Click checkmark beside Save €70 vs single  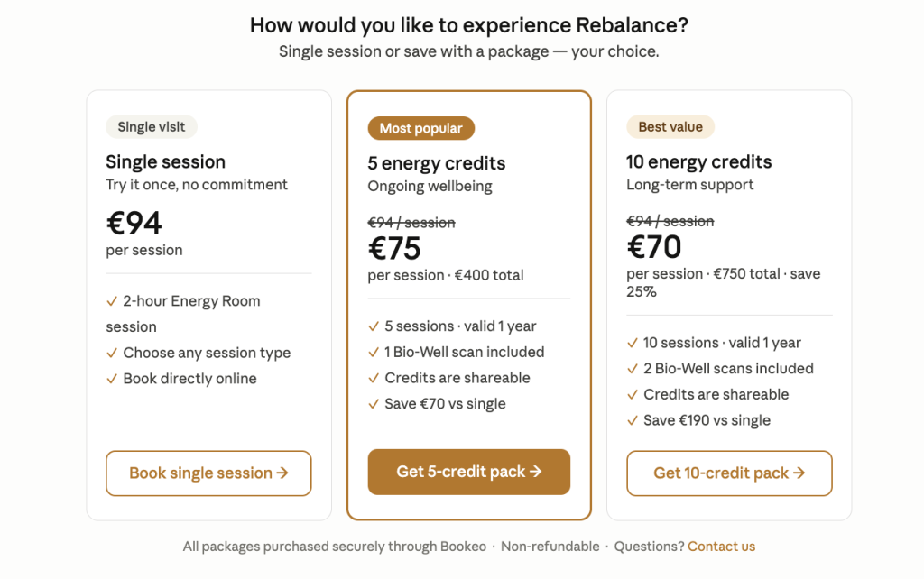pos(374,404)
